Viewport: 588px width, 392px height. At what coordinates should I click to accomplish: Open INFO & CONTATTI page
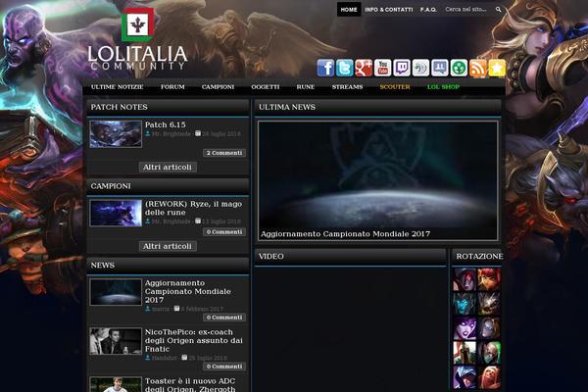(389, 10)
